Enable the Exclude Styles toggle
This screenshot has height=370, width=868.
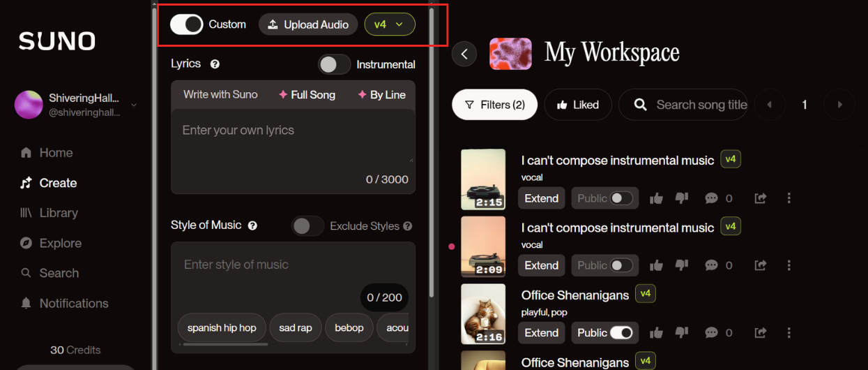(307, 226)
